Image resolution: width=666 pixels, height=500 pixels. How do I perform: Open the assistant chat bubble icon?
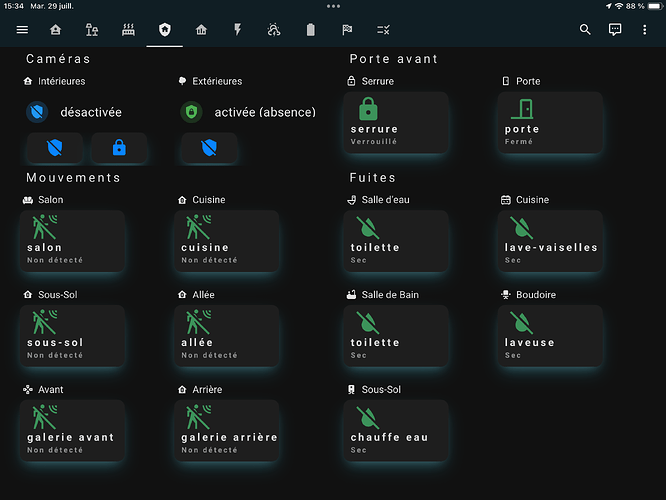coord(615,30)
